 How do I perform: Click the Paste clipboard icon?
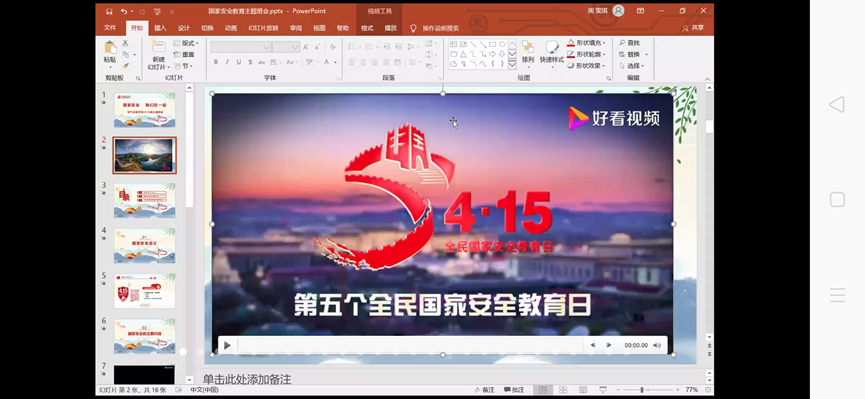click(x=110, y=48)
